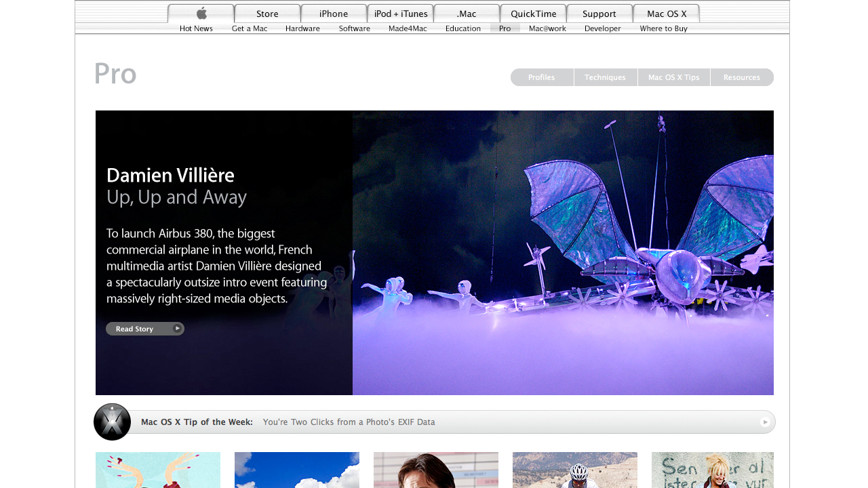
Task: Go to Hardware section
Action: point(302,28)
